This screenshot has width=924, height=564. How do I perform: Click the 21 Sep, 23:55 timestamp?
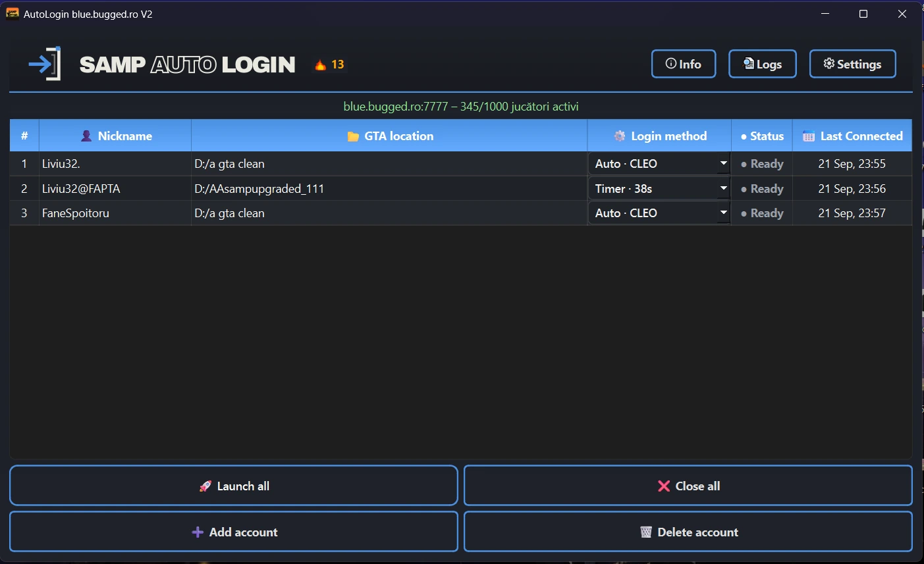point(852,164)
